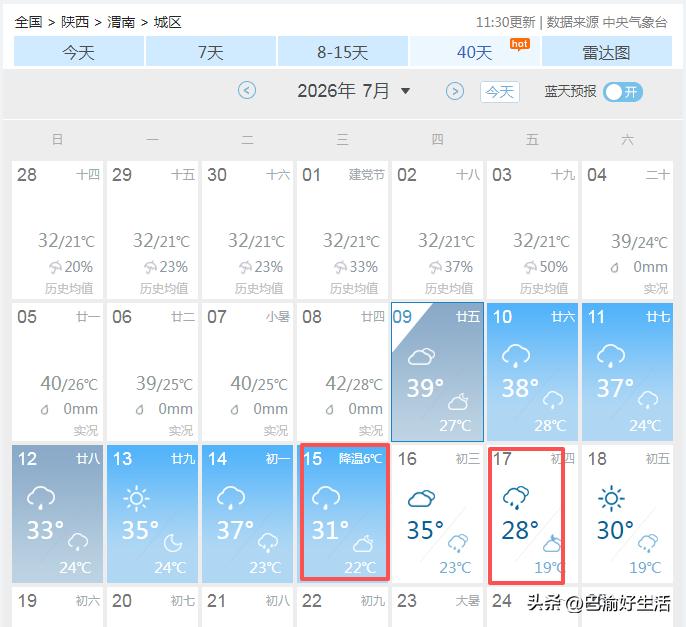Image resolution: width=686 pixels, height=627 pixels.
Task: Toggle the 蓝天预报 switch
Action: point(622,92)
